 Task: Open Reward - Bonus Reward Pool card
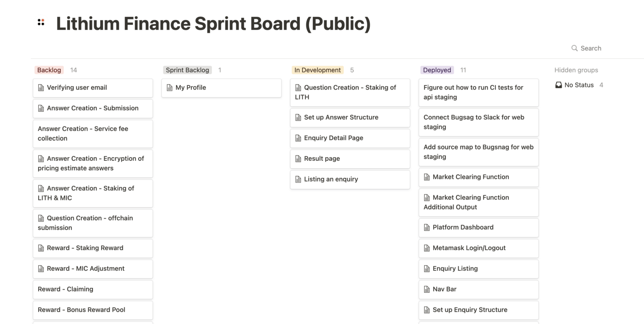pos(93,310)
